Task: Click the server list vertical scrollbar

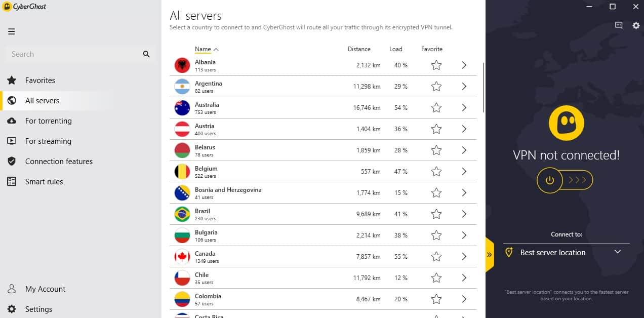Action: 484,87
